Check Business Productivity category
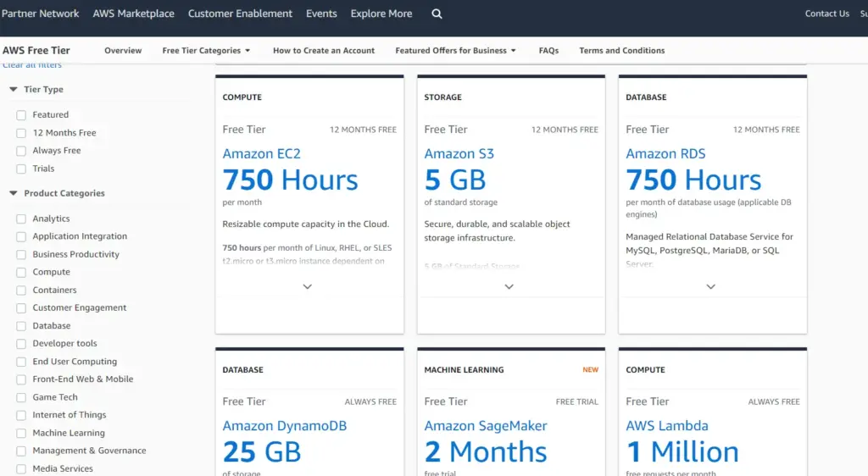868x476 pixels. click(x=21, y=255)
